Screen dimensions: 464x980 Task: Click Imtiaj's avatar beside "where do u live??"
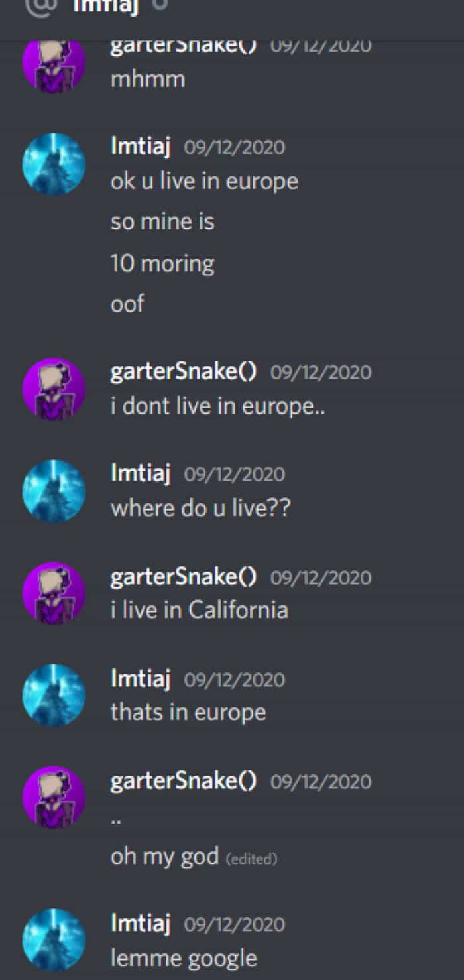coord(54,491)
